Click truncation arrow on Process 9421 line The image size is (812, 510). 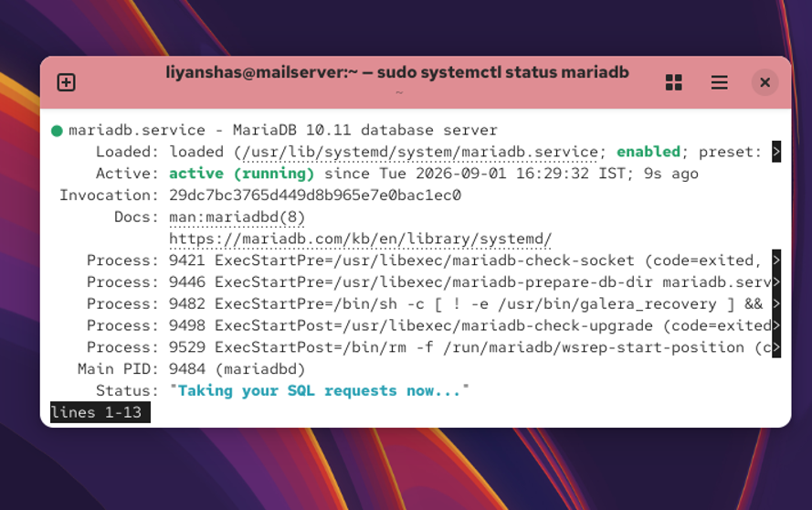(x=776, y=260)
